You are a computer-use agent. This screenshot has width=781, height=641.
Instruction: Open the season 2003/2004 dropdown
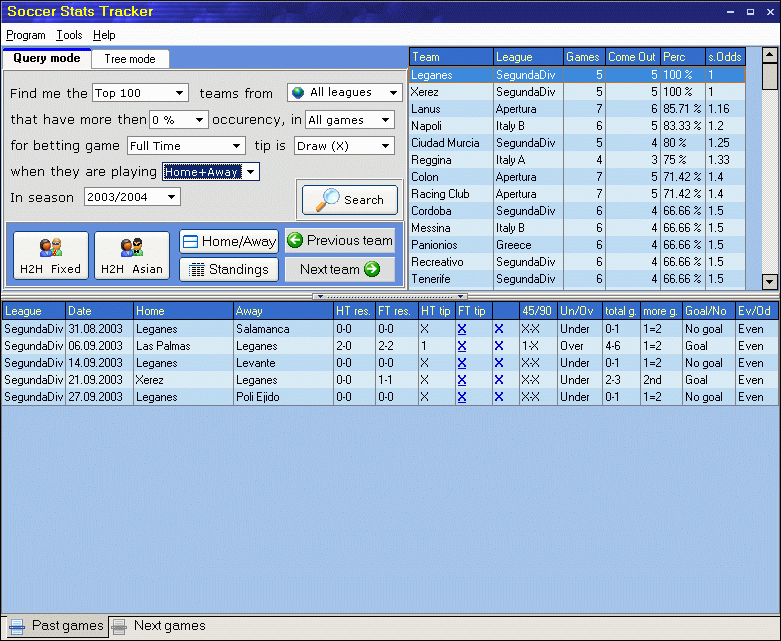pyautogui.click(x=172, y=197)
